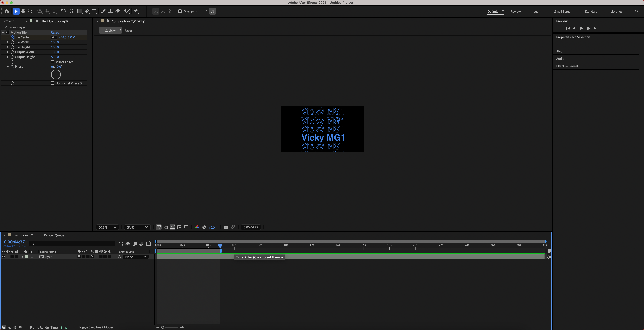Switch to the Review workspace
The height and width of the screenshot is (330, 644).
(515, 11)
